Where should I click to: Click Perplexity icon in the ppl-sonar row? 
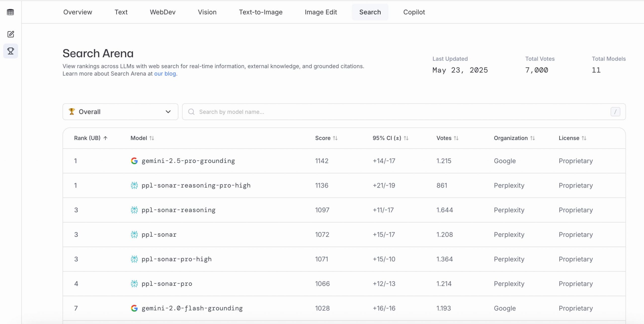point(134,235)
